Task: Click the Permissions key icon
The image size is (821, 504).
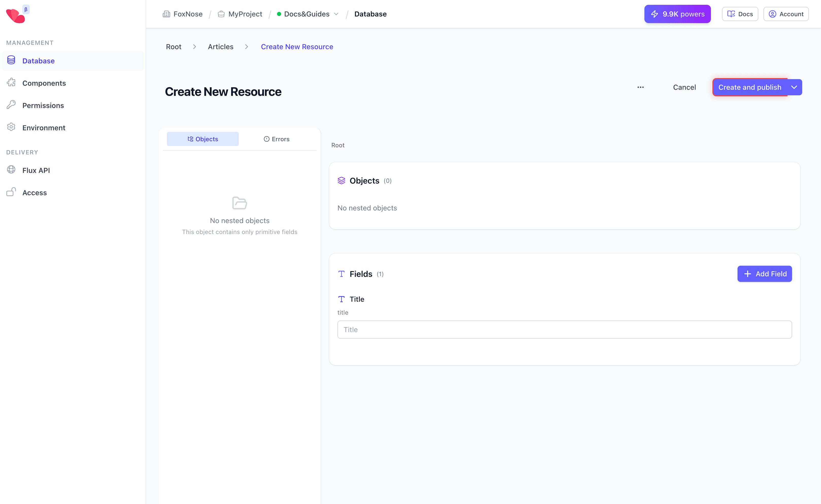Action: click(x=11, y=105)
